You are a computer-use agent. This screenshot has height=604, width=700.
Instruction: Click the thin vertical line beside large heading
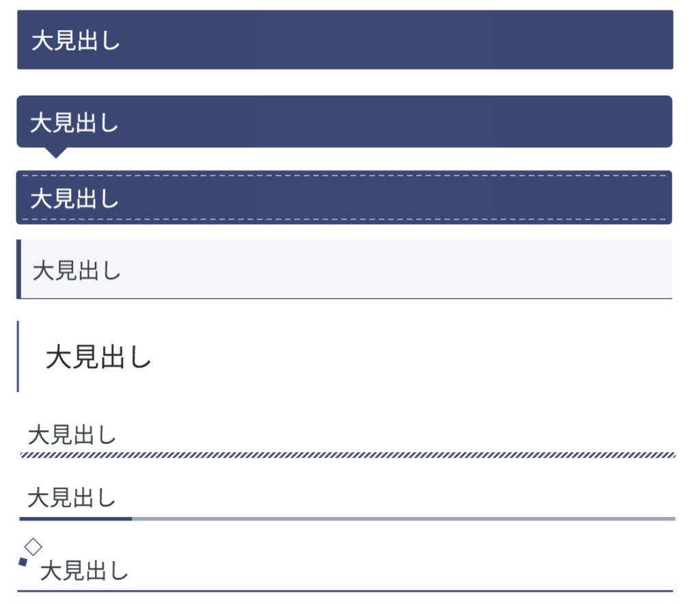18,356
